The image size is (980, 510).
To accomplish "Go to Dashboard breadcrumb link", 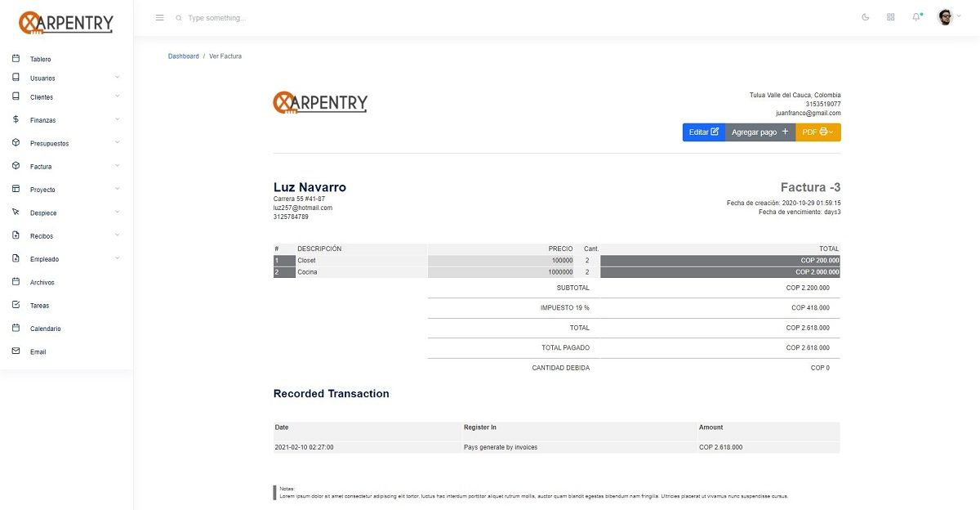I will 183,56.
